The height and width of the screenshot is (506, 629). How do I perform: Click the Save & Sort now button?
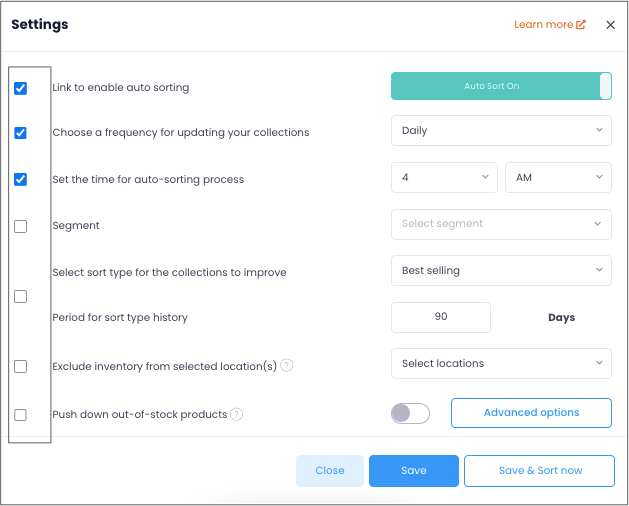pyautogui.click(x=539, y=471)
